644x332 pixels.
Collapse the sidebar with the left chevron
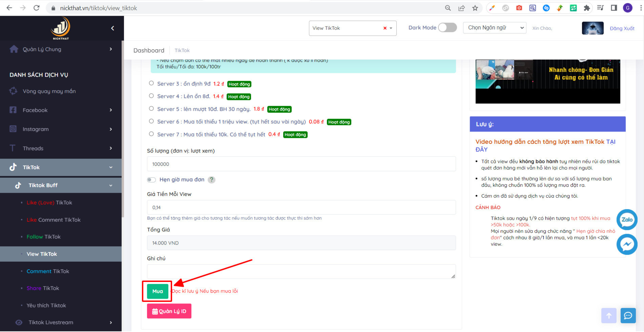[x=113, y=28]
